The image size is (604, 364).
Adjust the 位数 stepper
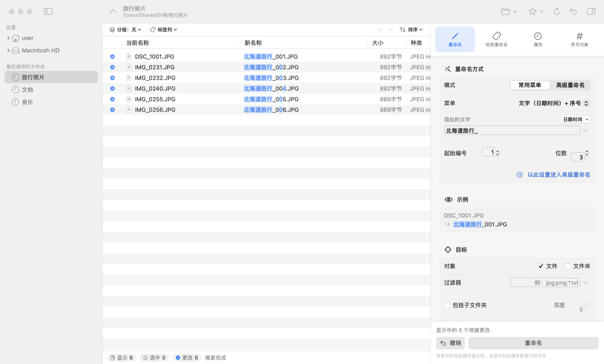pos(587,153)
